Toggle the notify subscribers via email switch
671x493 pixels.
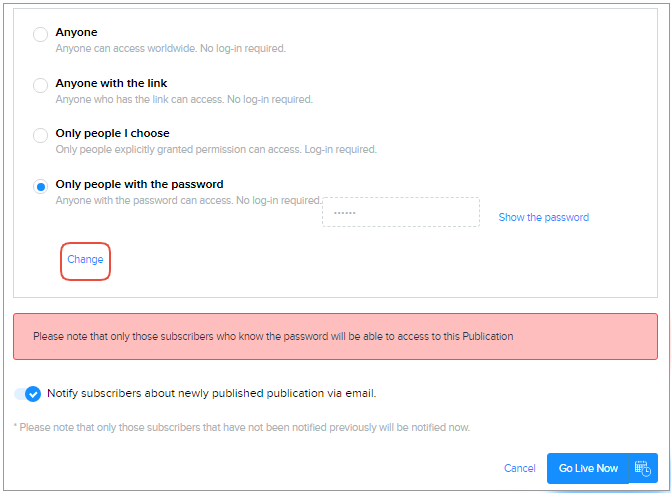(x=28, y=394)
